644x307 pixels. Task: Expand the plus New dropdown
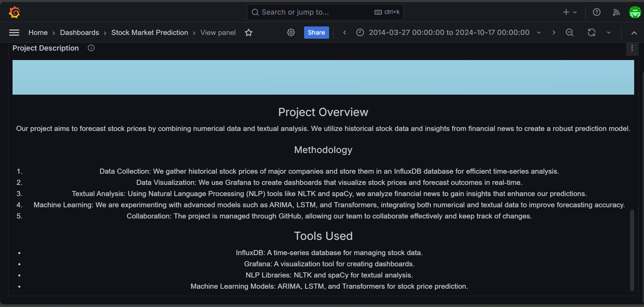click(570, 12)
